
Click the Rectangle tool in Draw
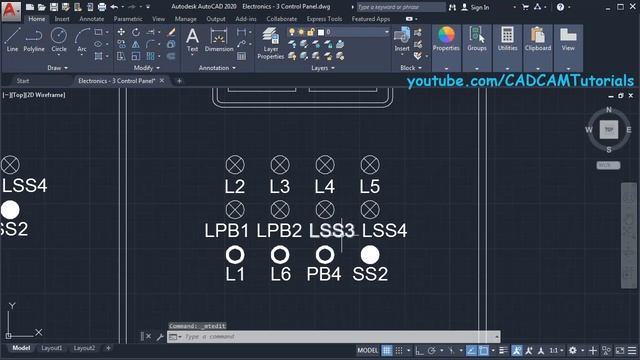[99, 32]
